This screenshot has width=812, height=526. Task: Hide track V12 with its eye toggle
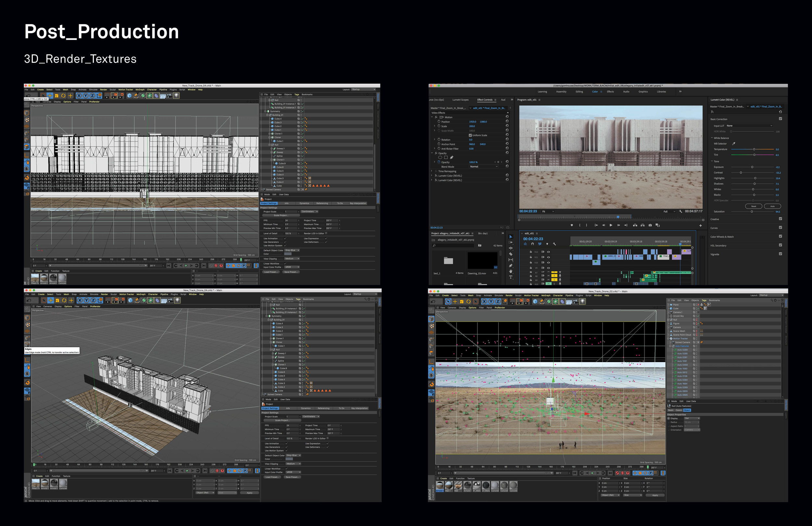[549, 252]
